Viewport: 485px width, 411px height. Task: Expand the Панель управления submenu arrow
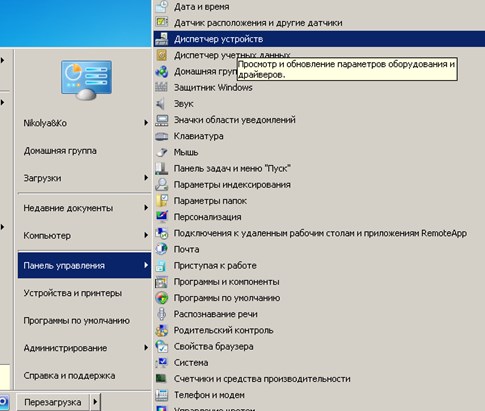pyautogui.click(x=146, y=265)
